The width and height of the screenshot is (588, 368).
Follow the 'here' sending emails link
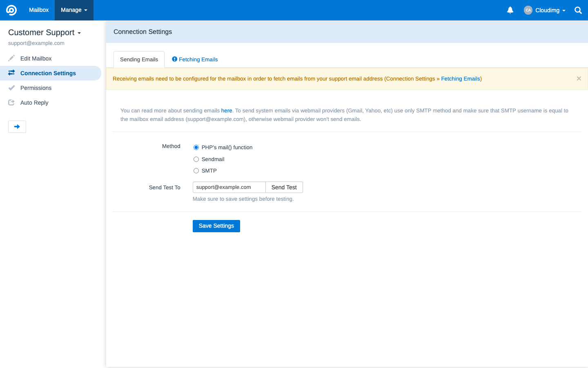point(227,110)
